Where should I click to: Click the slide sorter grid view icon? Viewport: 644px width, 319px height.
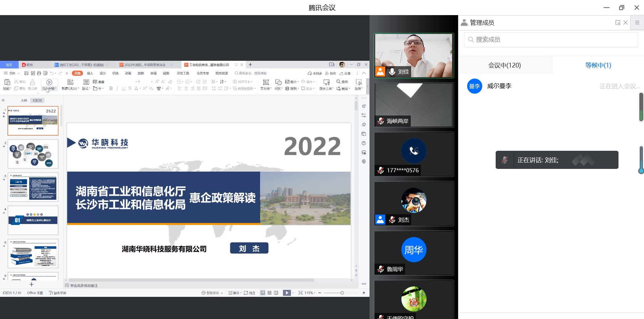pyautogui.click(x=269, y=293)
